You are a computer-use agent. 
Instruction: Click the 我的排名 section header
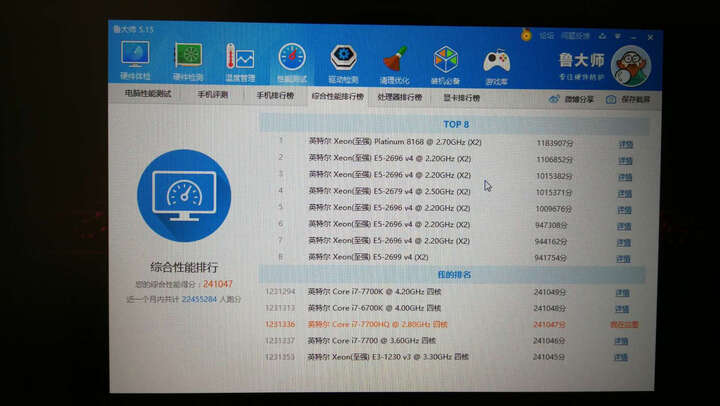[452, 275]
